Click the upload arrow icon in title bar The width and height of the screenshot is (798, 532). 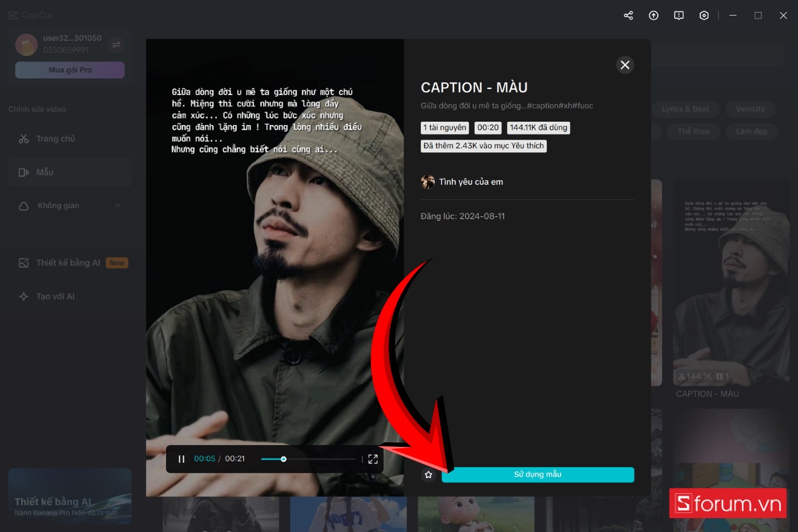coord(654,15)
